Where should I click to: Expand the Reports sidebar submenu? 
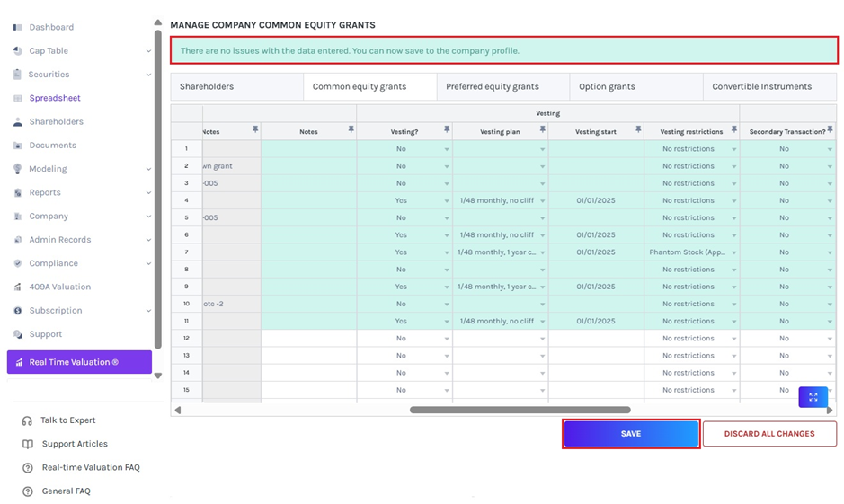click(x=148, y=192)
